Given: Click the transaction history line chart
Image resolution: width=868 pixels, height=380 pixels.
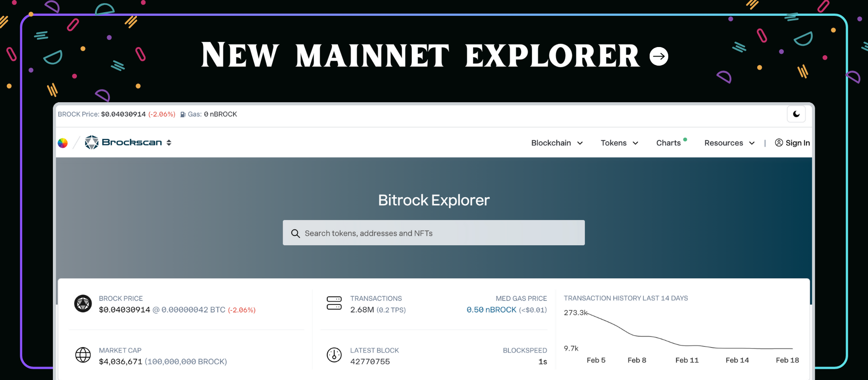Looking at the screenshot, I should coord(689,330).
